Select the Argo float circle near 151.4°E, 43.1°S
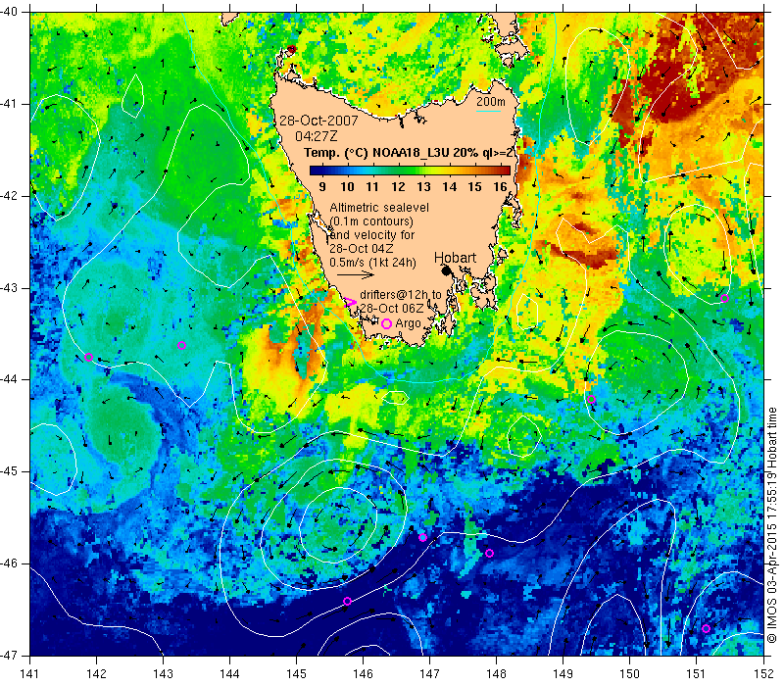Screen dimensions: 784x686 point(724,299)
